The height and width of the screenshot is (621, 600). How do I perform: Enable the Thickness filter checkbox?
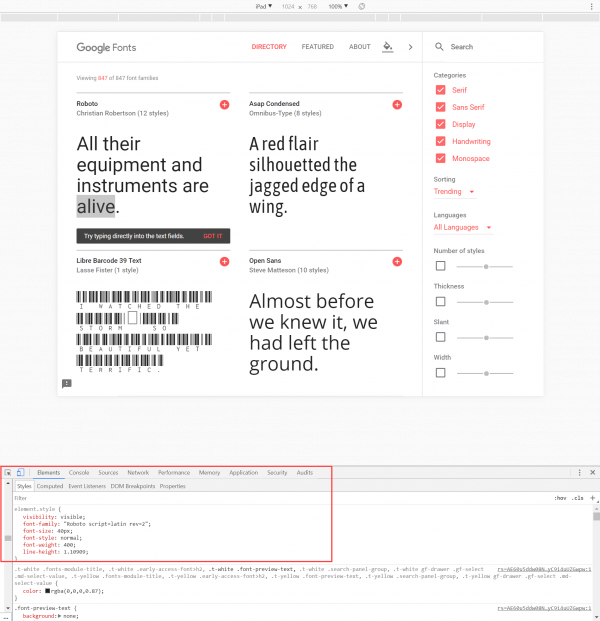click(440, 301)
